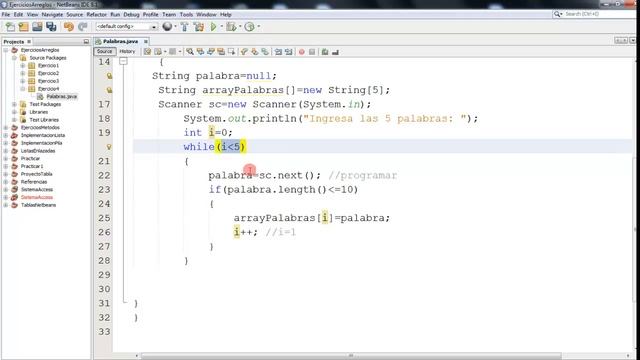The height and width of the screenshot is (360, 640).
Task: Click the Search field at top right
Action: coord(598,14)
